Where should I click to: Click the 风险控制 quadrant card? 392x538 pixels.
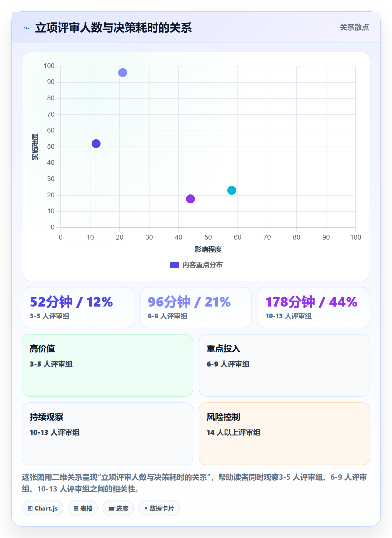tap(284, 434)
